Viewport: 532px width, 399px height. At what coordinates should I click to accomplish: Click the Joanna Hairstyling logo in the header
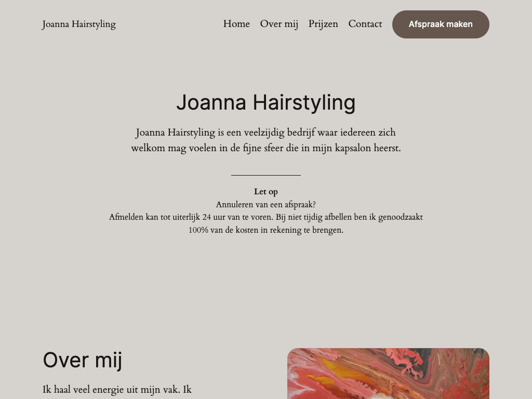click(79, 24)
